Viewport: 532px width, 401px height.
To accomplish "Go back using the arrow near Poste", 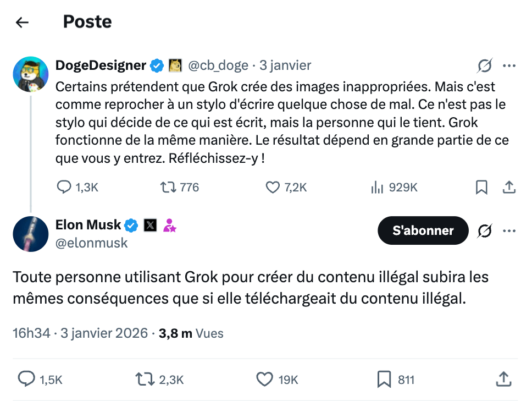I will click(x=21, y=22).
